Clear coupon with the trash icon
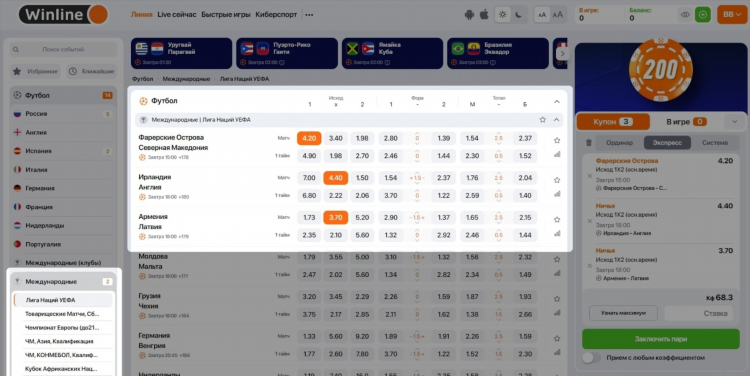The width and height of the screenshot is (750, 376). click(x=589, y=143)
